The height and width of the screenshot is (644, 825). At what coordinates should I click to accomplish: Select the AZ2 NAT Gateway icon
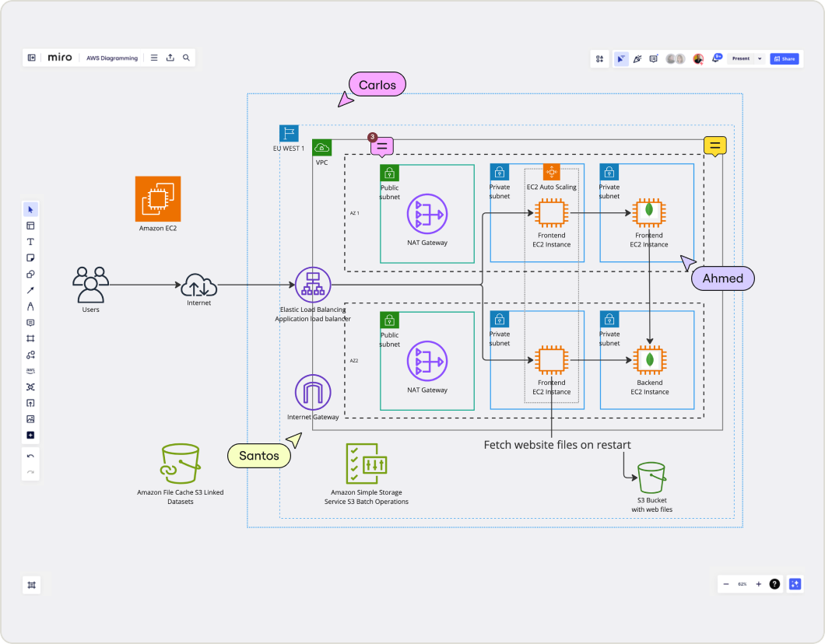pyautogui.click(x=427, y=362)
